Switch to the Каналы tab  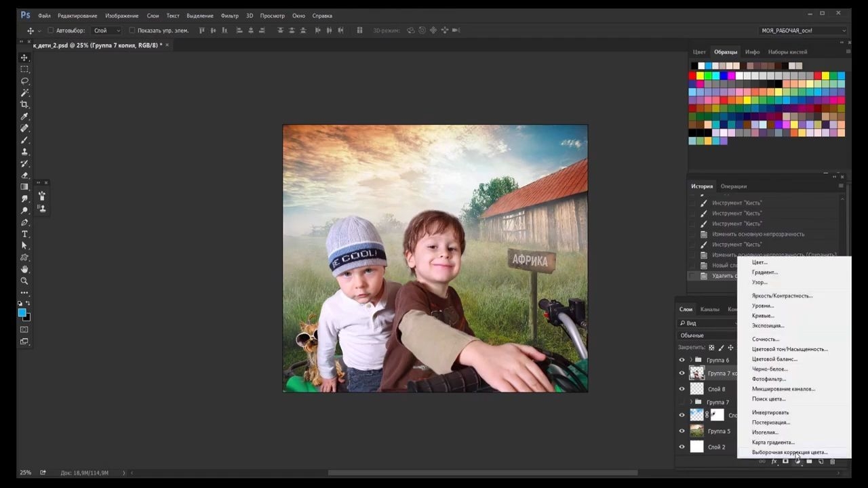pos(709,309)
